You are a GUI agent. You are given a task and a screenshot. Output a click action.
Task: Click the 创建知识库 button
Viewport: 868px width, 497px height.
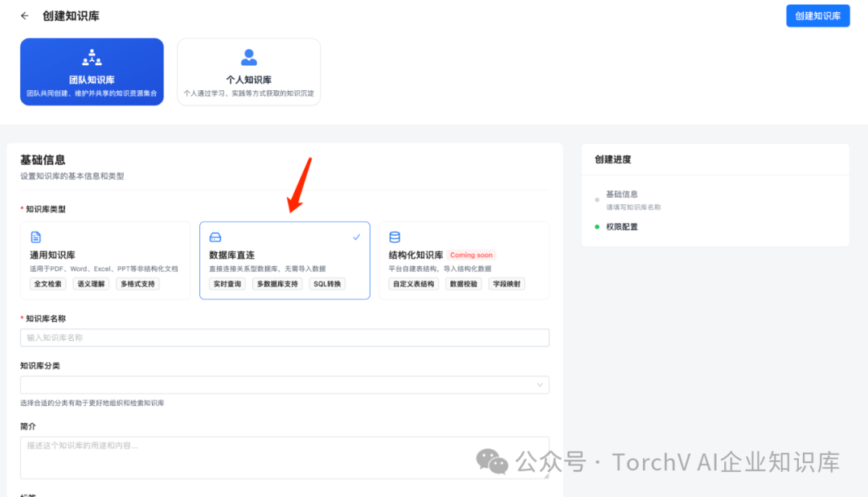[817, 16]
